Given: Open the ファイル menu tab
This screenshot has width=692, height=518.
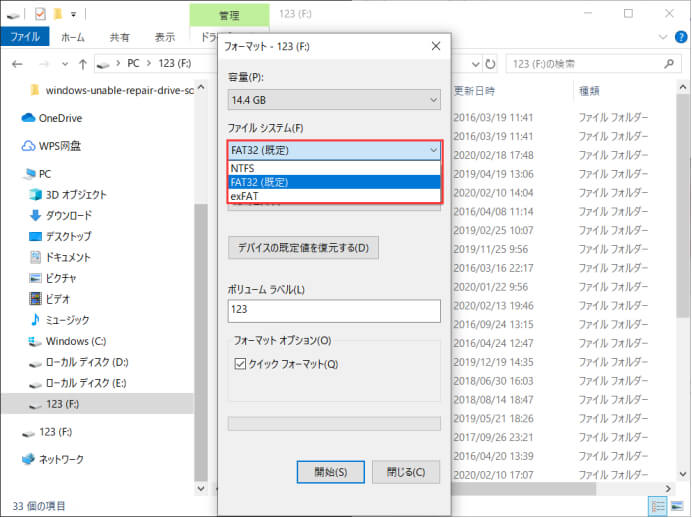Looking at the screenshot, I should click(x=25, y=37).
